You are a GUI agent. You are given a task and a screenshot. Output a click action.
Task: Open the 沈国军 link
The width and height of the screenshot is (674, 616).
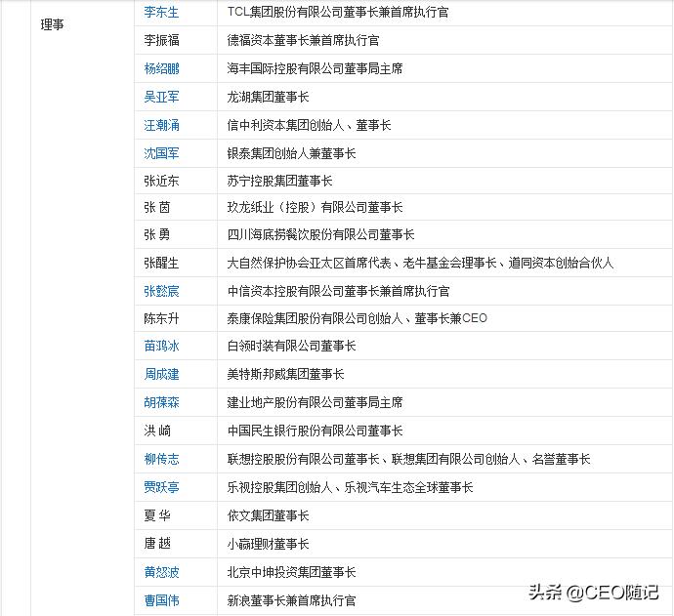point(161,153)
